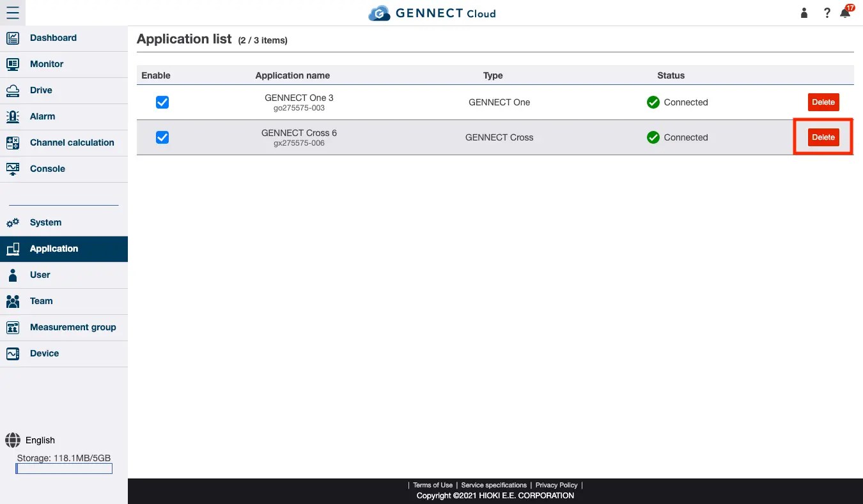Click the storage usage bar
863x504 pixels.
[x=63, y=468]
